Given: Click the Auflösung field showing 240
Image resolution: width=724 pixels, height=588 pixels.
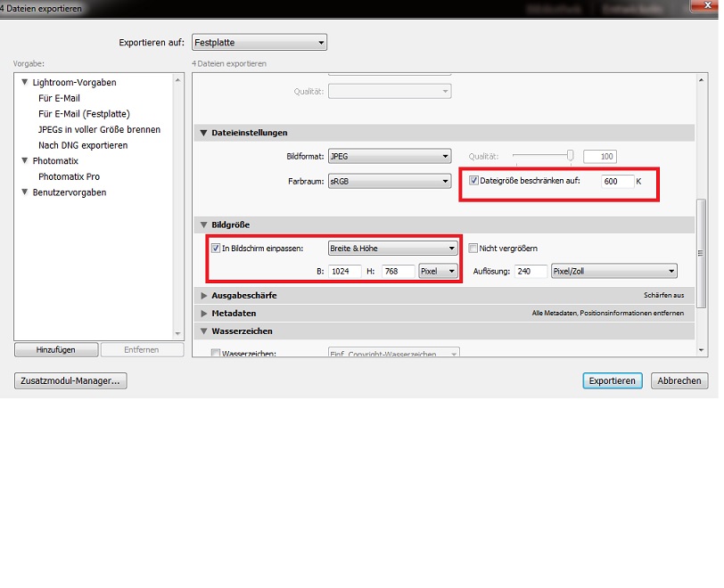Looking at the screenshot, I should pos(531,272).
